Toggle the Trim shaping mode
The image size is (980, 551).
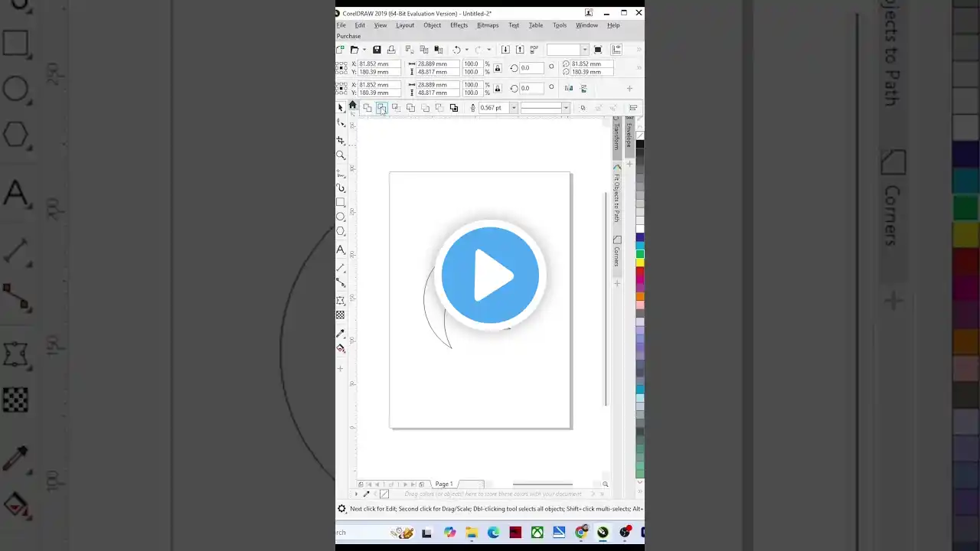(x=382, y=108)
